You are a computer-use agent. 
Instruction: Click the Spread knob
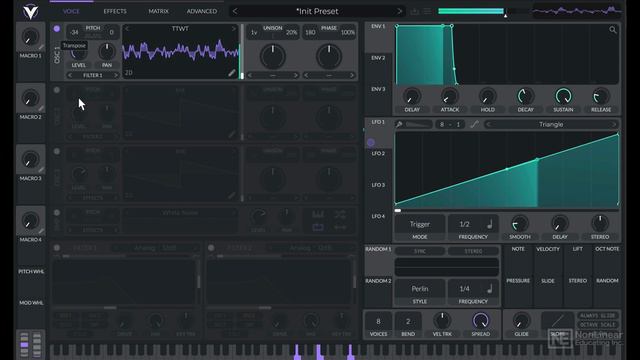[480, 320]
